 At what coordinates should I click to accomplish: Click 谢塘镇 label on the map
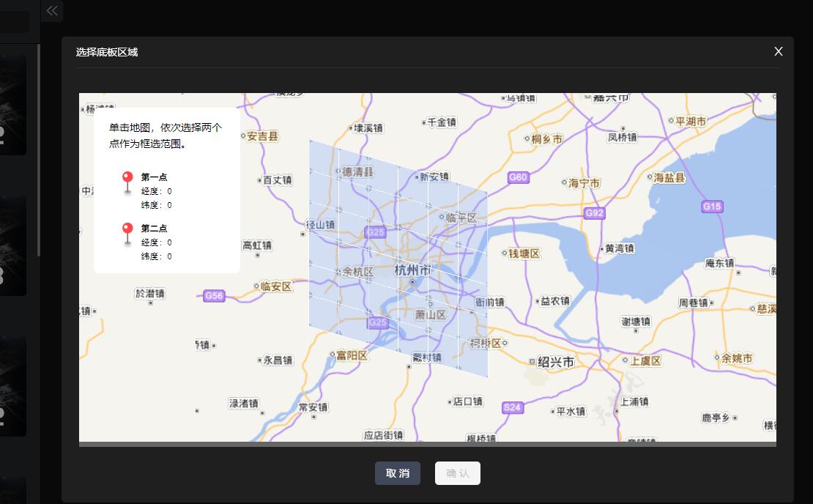click(x=636, y=322)
